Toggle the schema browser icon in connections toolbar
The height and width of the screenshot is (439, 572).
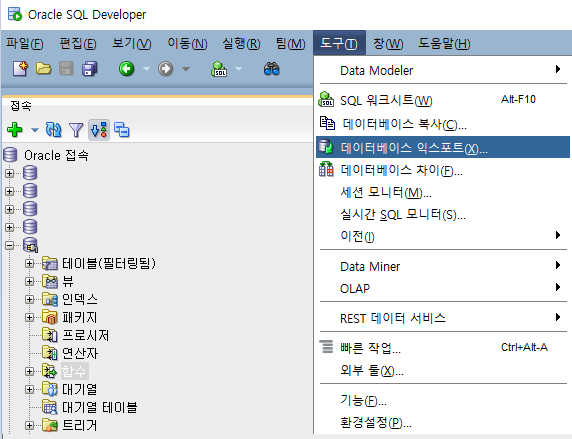coord(99,130)
